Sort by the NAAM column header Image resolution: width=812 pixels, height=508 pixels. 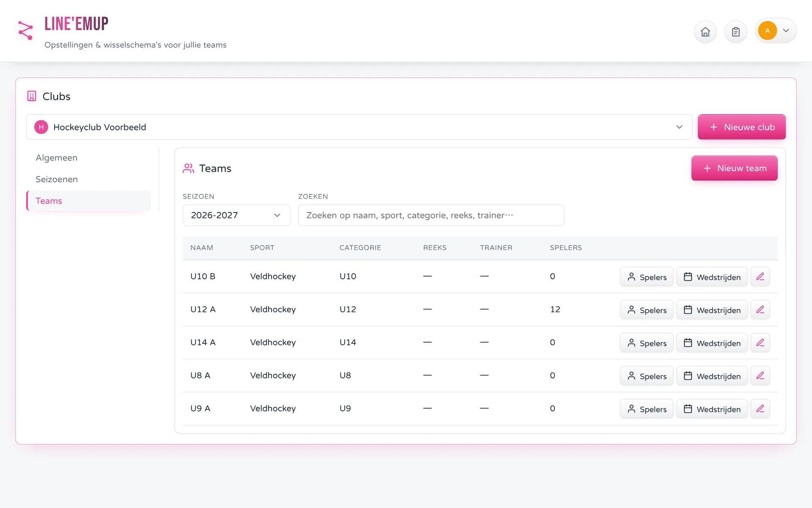[201, 248]
